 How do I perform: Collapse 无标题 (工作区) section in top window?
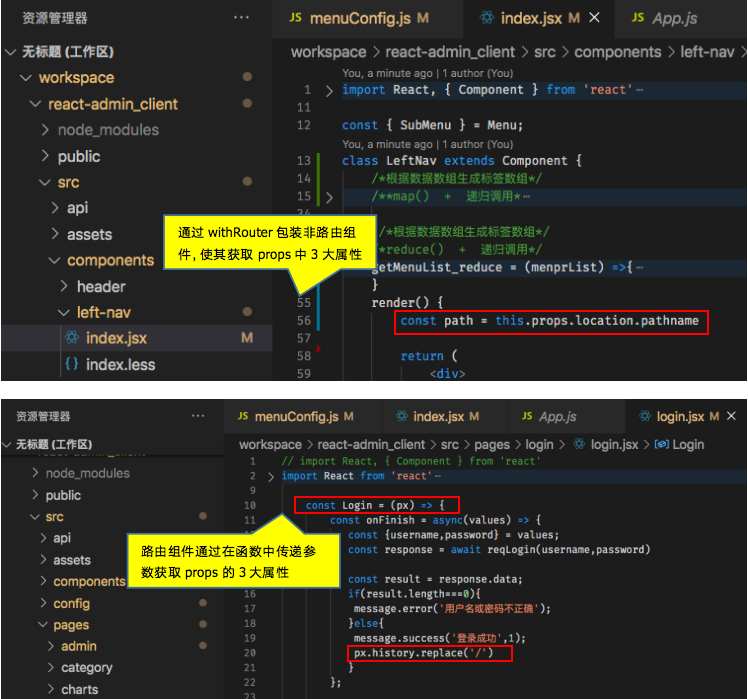coord(10,52)
